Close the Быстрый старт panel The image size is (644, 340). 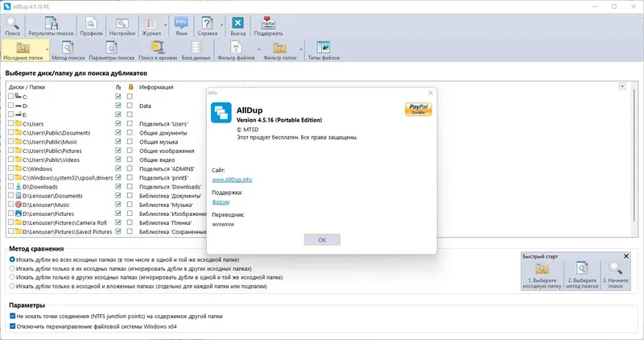click(626, 256)
